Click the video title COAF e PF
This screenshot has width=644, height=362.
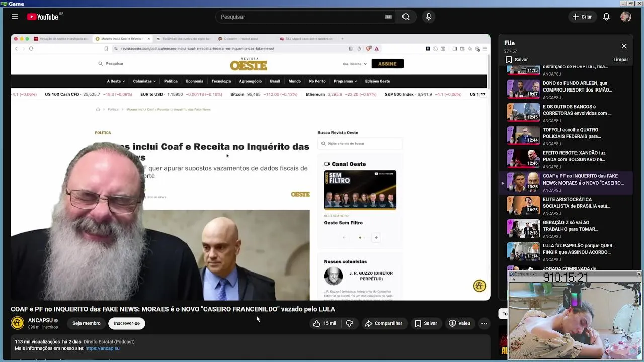[173, 309]
